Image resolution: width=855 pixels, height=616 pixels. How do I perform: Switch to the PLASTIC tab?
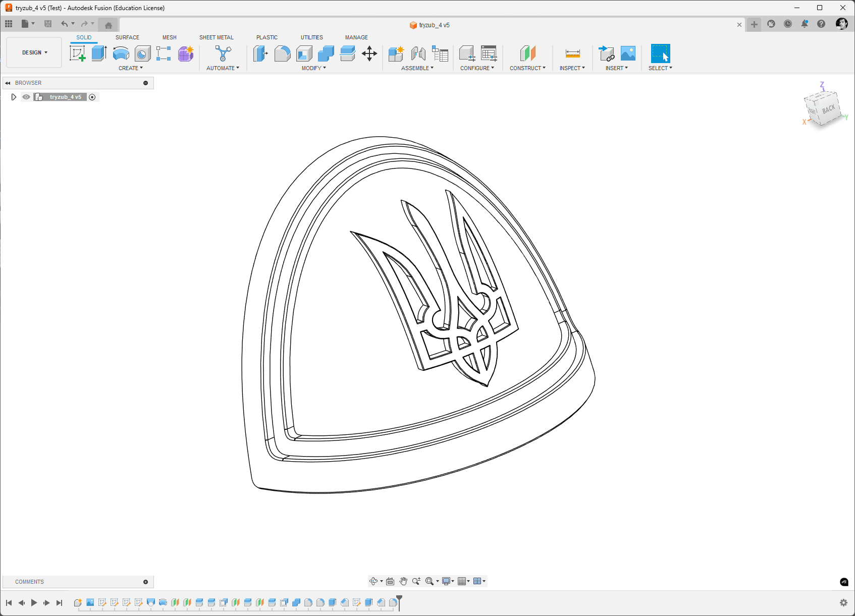point(267,37)
